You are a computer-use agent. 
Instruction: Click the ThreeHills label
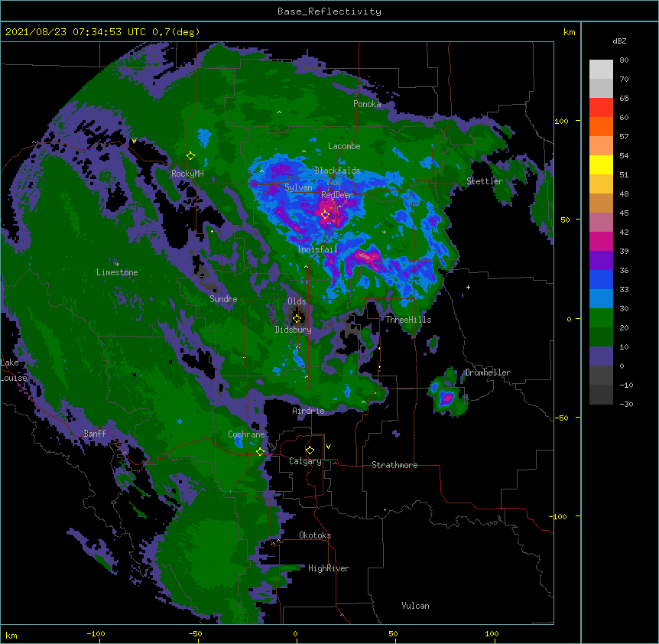click(408, 320)
